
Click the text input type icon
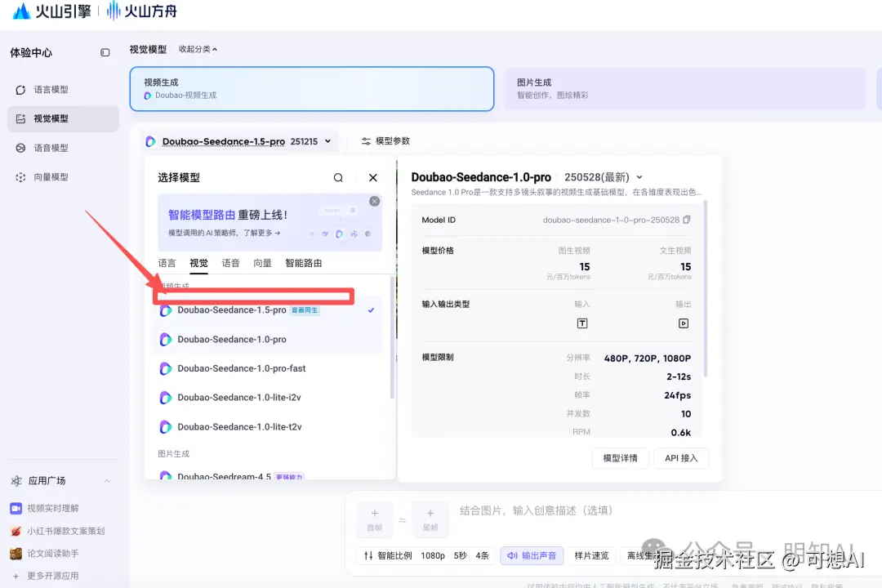click(x=582, y=323)
